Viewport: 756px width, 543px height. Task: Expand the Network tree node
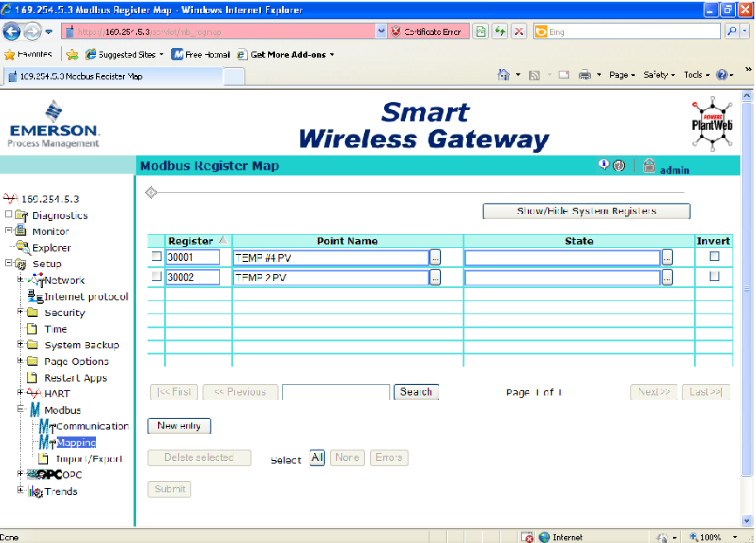pos(20,278)
